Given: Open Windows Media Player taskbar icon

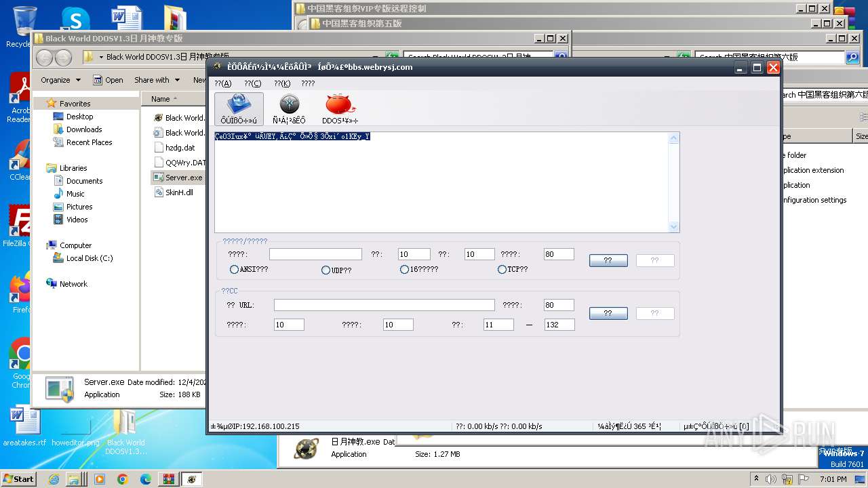Looking at the screenshot, I should (x=100, y=479).
